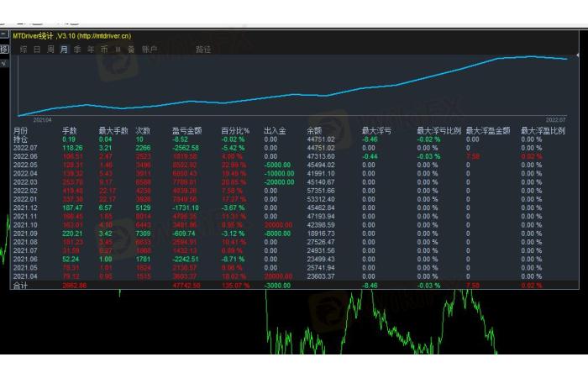Click the 百分比% column header
The width and height of the screenshot is (588, 378).
(x=236, y=131)
